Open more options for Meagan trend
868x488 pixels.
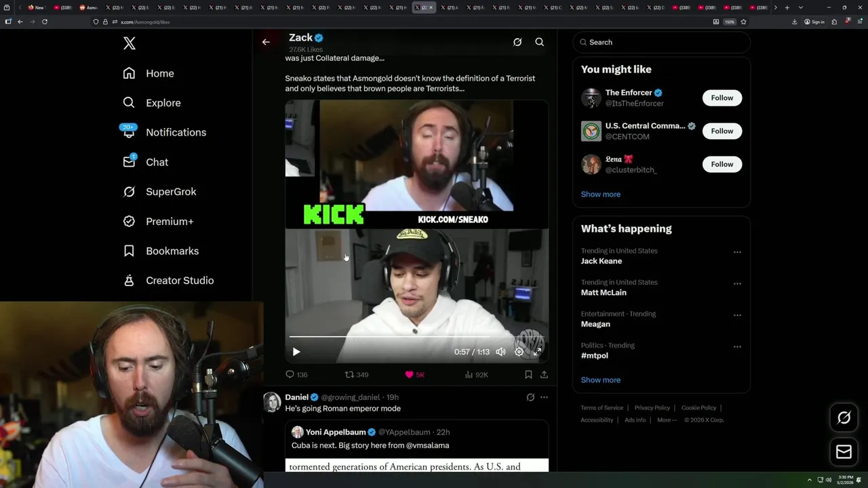tap(737, 315)
